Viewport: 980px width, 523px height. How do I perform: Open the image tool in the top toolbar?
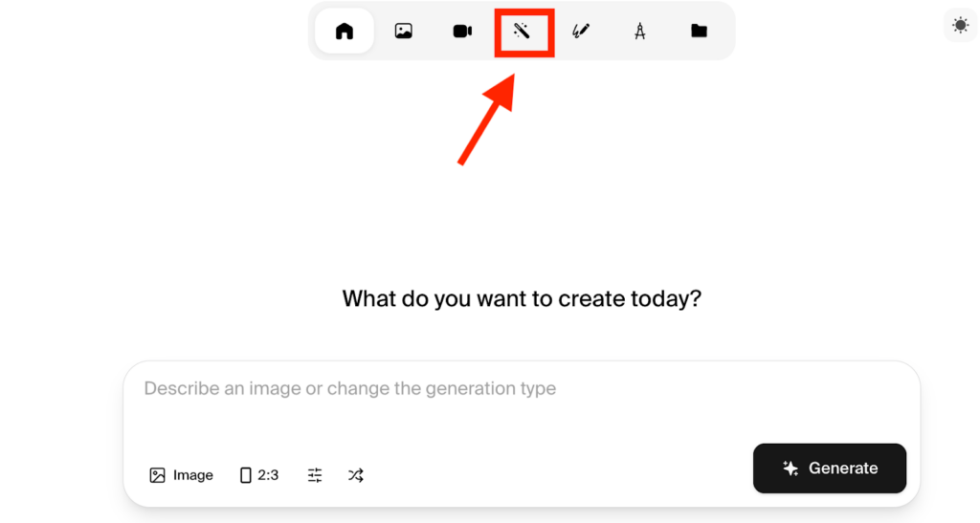404,32
